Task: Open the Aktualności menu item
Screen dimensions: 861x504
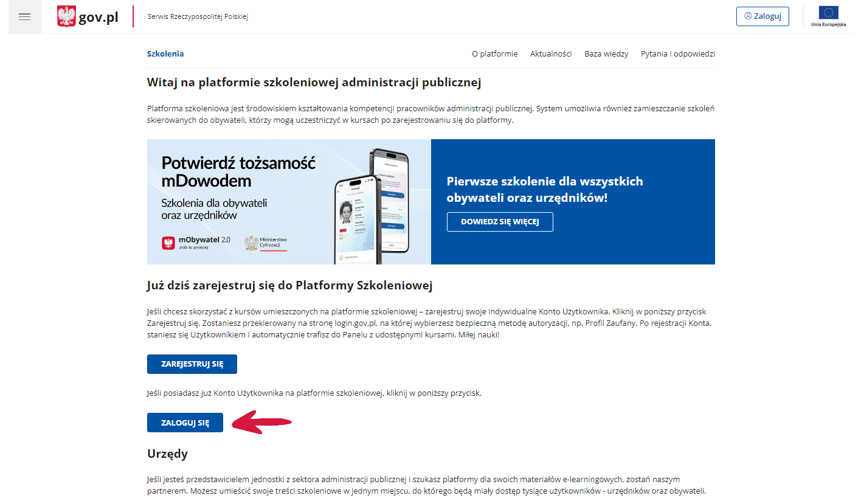Action: [551, 54]
